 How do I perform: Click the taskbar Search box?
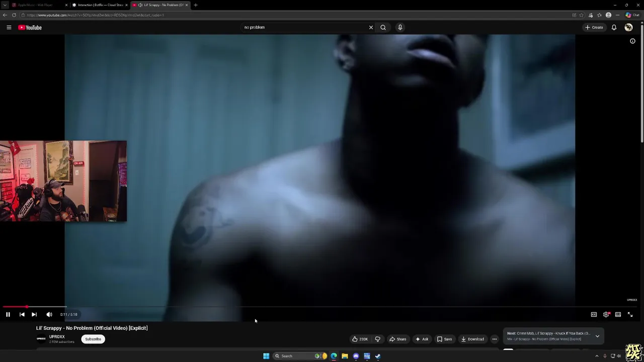tap(301, 356)
